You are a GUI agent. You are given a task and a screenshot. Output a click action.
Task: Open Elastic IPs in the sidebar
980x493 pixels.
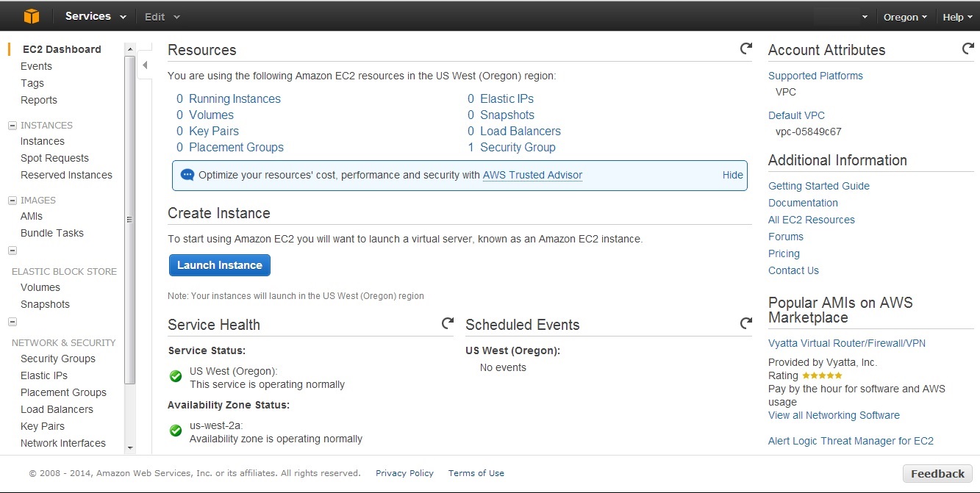(44, 375)
